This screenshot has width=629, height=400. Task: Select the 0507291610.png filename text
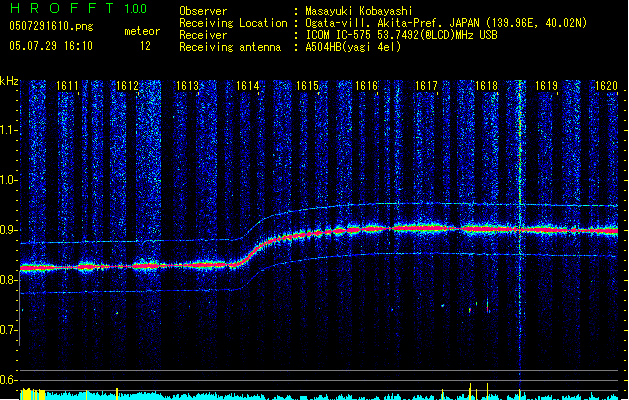50,28
